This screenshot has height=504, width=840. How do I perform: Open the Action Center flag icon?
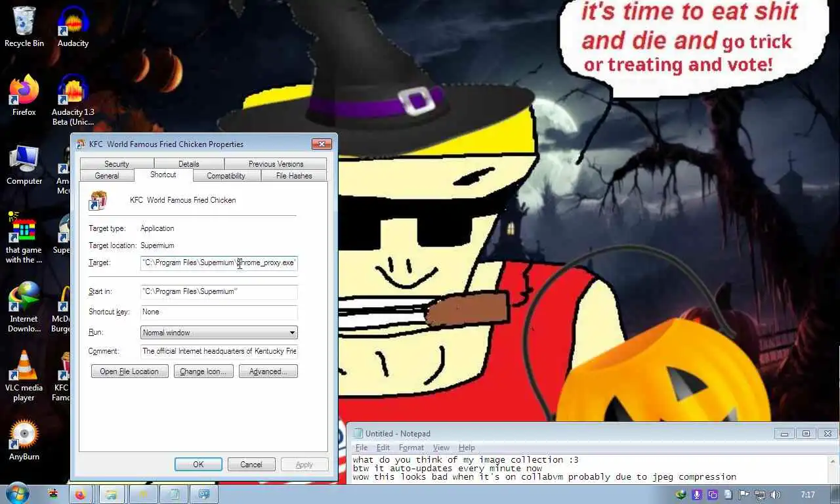click(x=744, y=495)
